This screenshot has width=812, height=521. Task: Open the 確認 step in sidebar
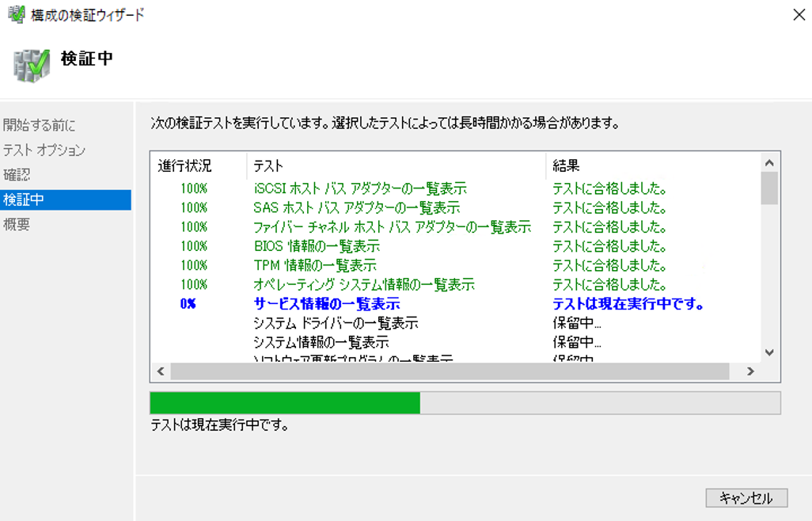17,174
